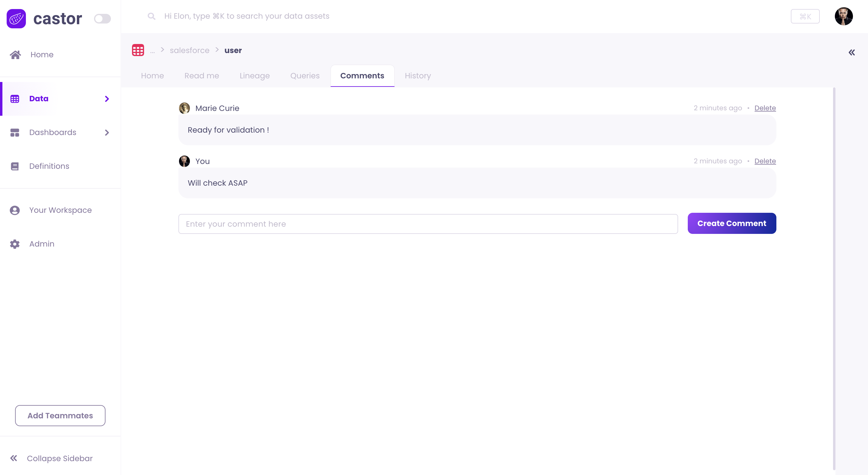Expand the Dashboards menu chevron
This screenshot has width=868, height=475.
click(x=107, y=132)
